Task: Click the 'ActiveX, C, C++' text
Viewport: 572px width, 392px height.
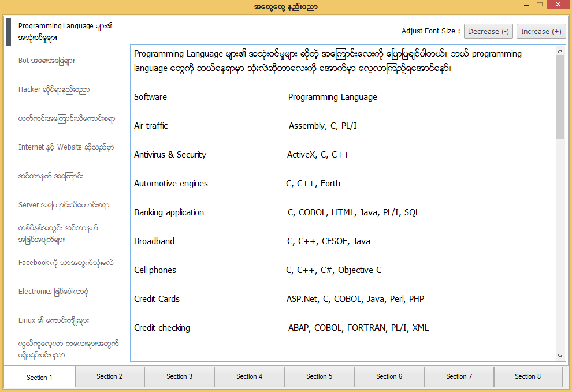Action: 318,155
